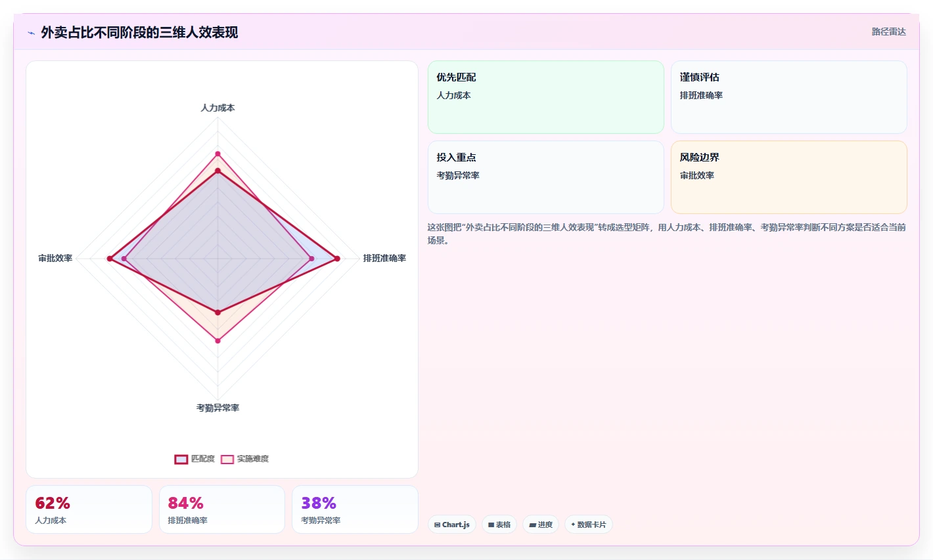Select the 表格 tag chip

coord(499,525)
